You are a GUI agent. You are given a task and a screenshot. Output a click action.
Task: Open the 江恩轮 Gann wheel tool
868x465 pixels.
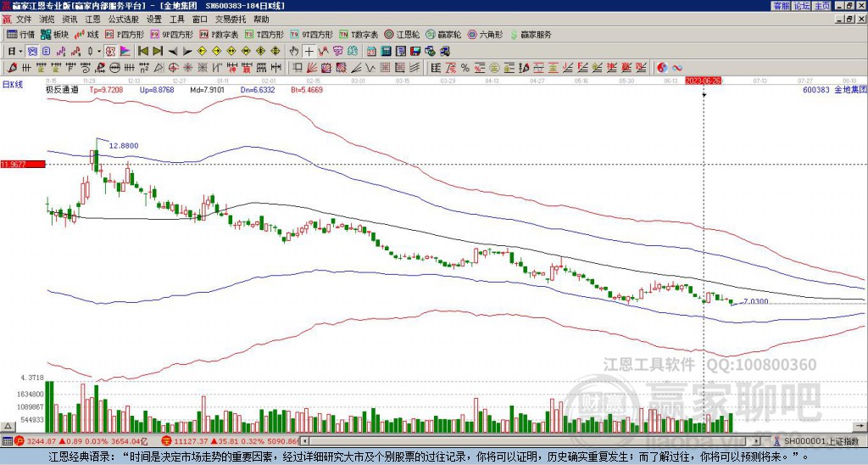403,35
